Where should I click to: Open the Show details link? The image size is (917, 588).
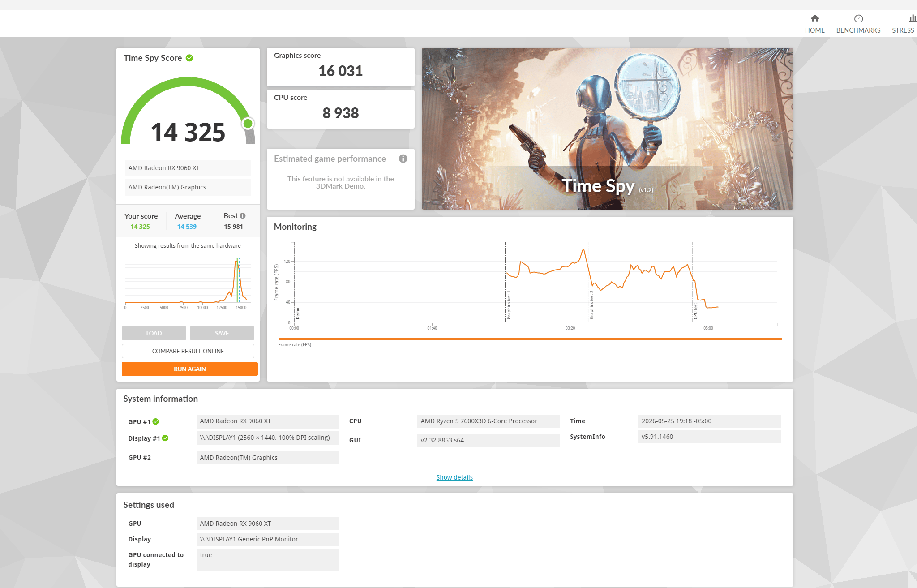(454, 477)
